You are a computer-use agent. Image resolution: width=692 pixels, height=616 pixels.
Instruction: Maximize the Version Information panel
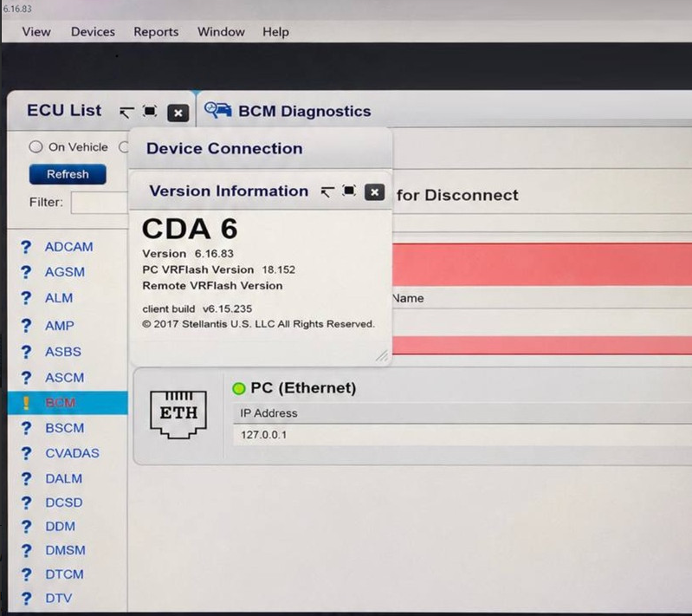tap(349, 191)
